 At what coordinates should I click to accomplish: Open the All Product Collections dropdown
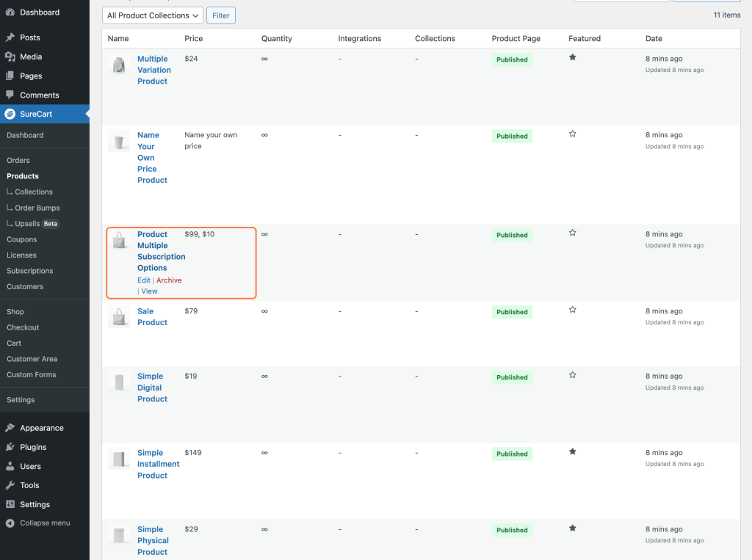coord(153,15)
